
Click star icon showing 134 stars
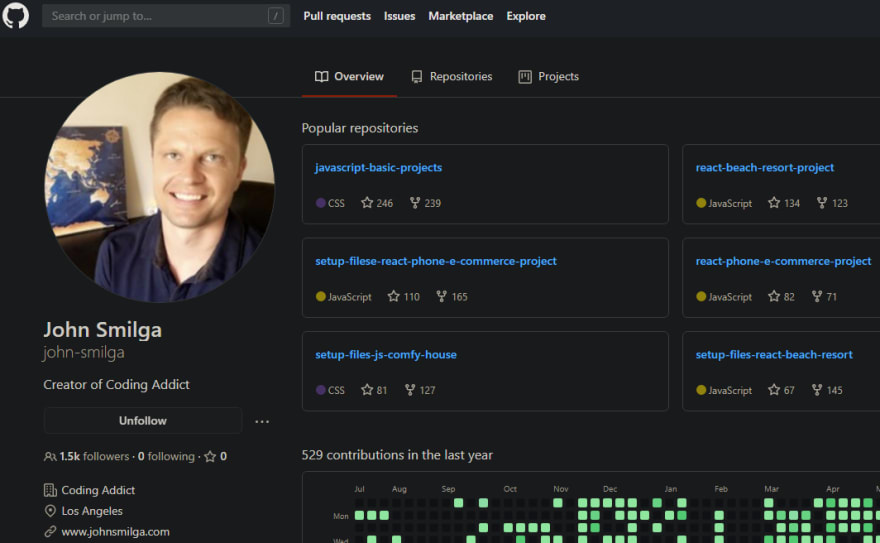[x=774, y=203]
